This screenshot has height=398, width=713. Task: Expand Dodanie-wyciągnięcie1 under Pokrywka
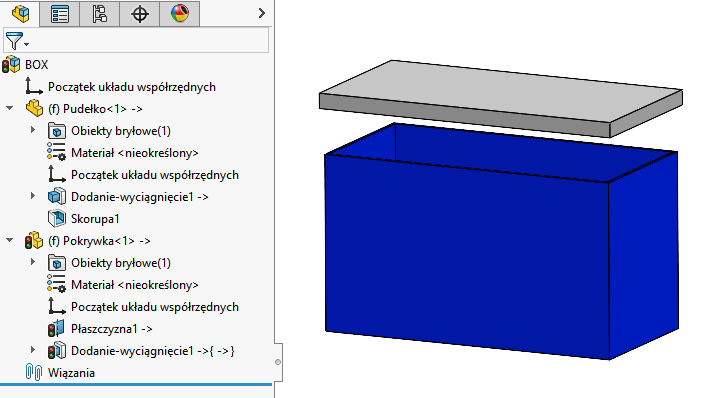pyautogui.click(x=33, y=350)
